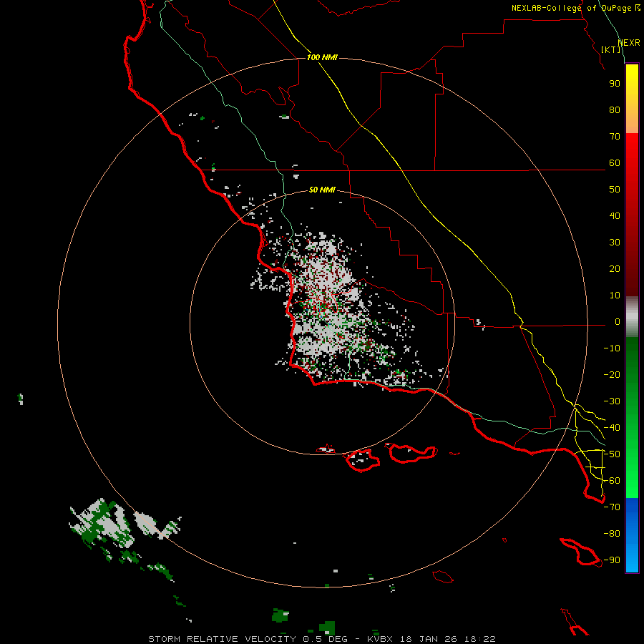Click the positive 90 knot scale label
The image size is (644, 644).
[x=615, y=84]
